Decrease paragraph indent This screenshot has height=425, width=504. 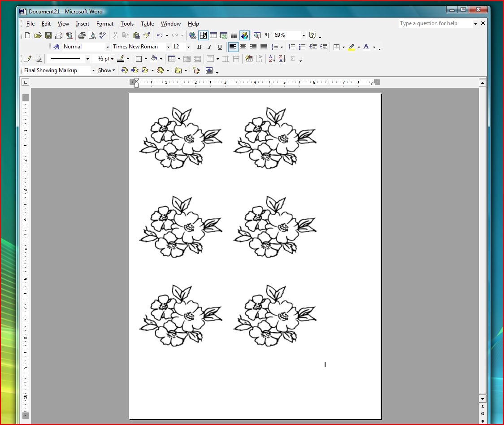pos(313,47)
